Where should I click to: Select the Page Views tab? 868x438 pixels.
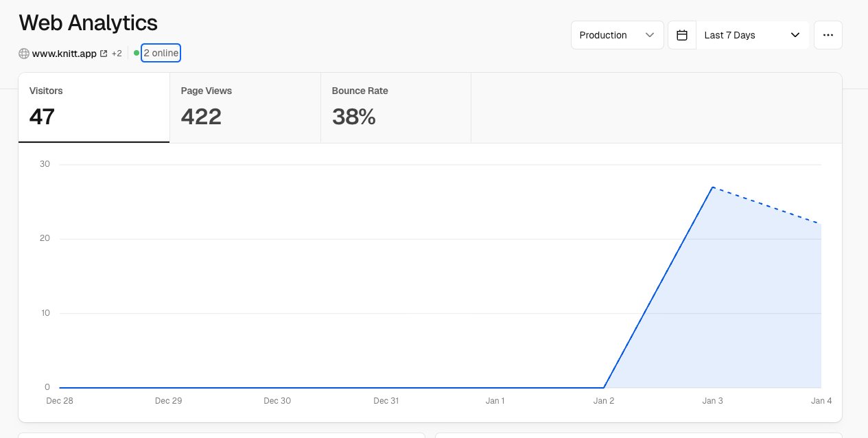pos(245,108)
